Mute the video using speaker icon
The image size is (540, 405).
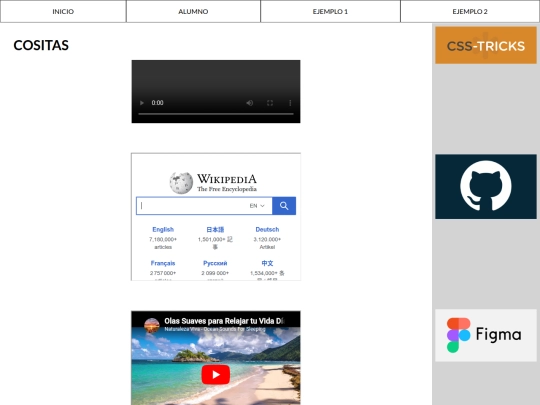pos(250,103)
